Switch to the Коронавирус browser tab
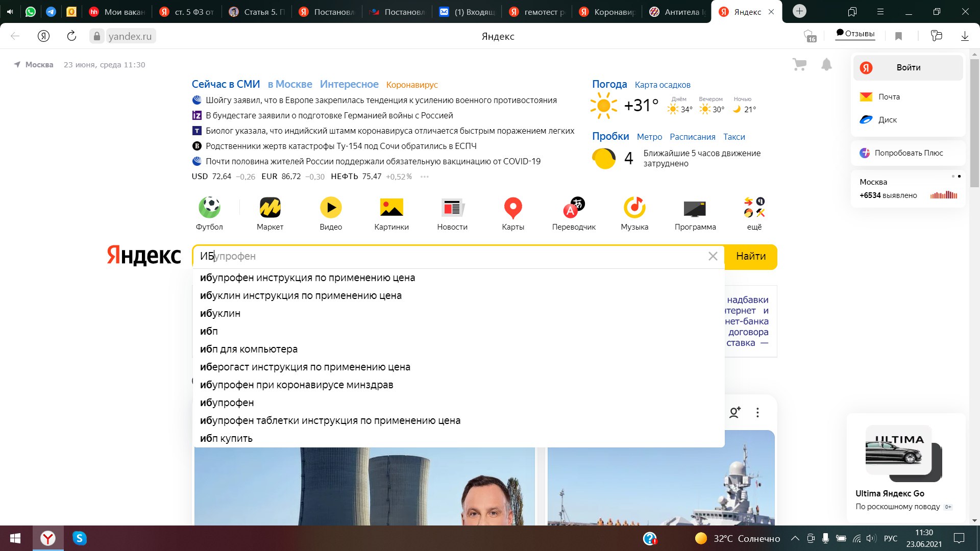 coord(607,11)
